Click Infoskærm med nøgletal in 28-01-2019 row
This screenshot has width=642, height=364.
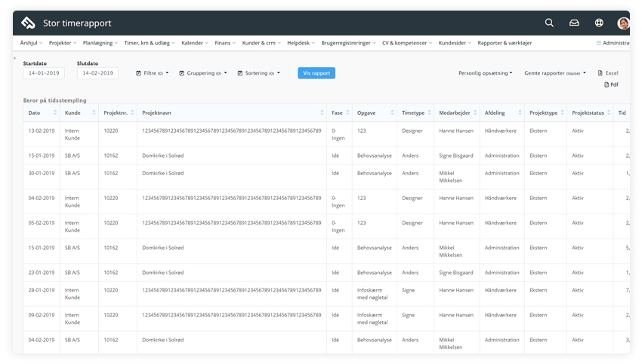pyautogui.click(x=372, y=294)
